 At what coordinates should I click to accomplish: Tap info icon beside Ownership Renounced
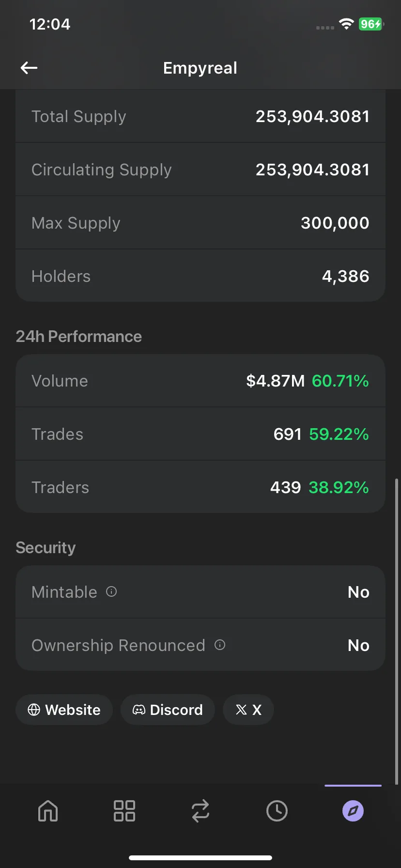[x=220, y=645]
